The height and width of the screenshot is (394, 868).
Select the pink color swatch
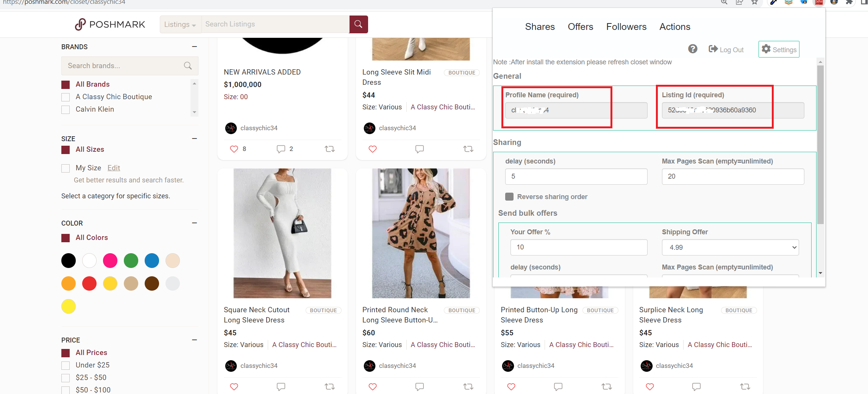(110, 261)
